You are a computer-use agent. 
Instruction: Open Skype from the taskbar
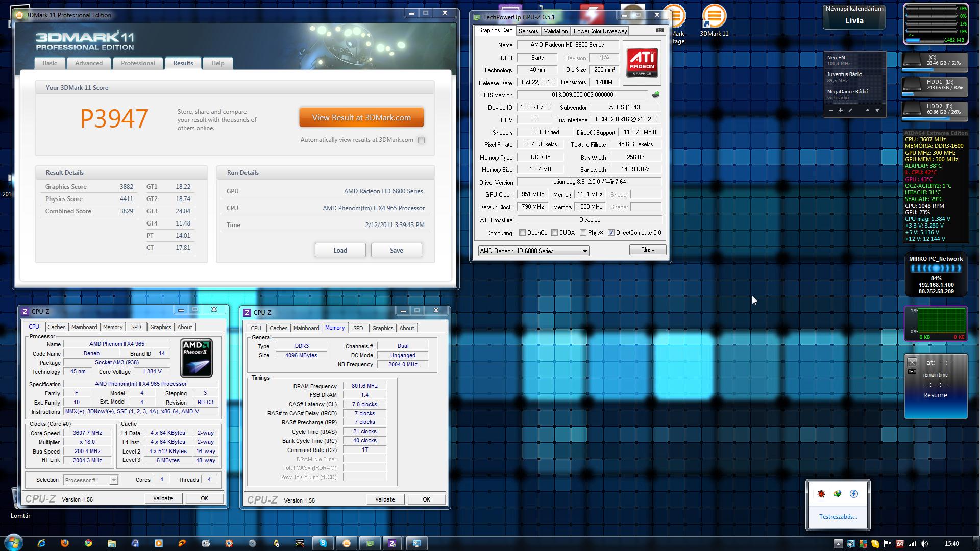tap(323, 543)
